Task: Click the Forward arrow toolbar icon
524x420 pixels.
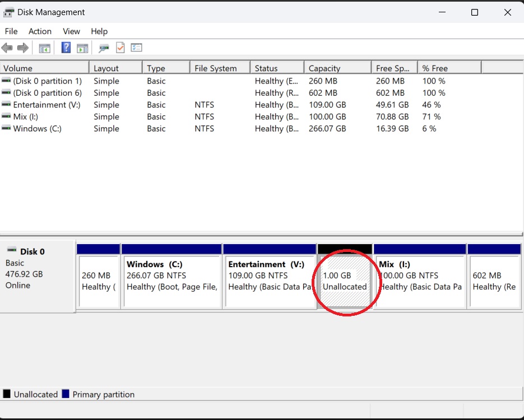Action: point(23,48)
